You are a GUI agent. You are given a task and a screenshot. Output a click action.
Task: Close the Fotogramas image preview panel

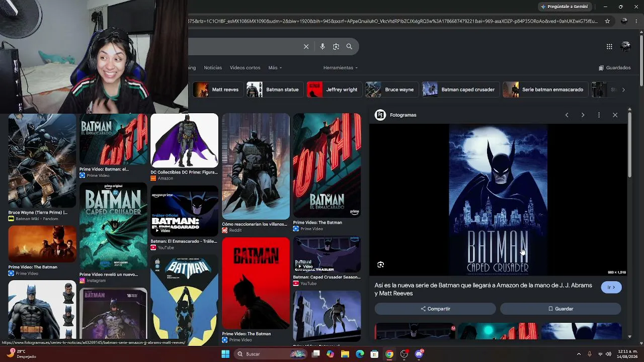click(x=615, y=115)
